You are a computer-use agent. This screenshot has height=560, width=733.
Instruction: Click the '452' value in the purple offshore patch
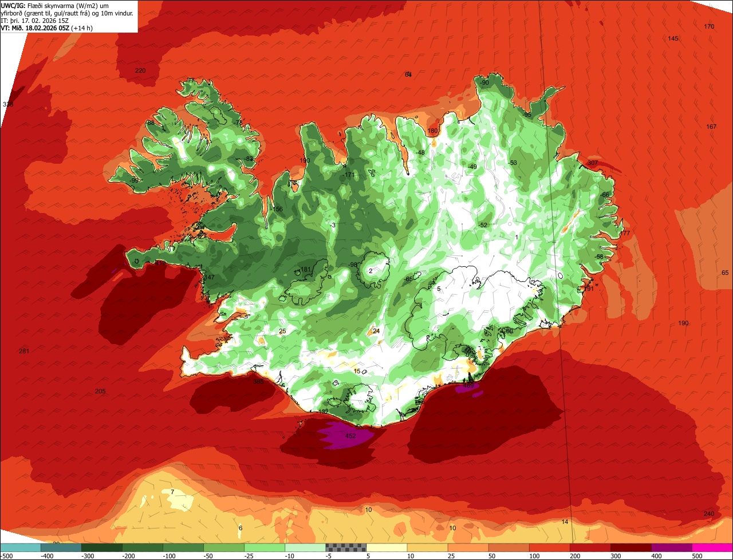click(350, 436)
